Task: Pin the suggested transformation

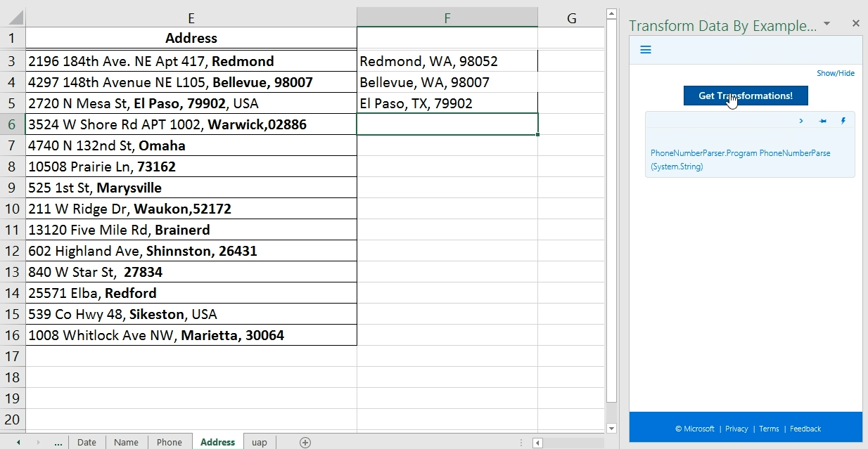Action: point(822,121)
